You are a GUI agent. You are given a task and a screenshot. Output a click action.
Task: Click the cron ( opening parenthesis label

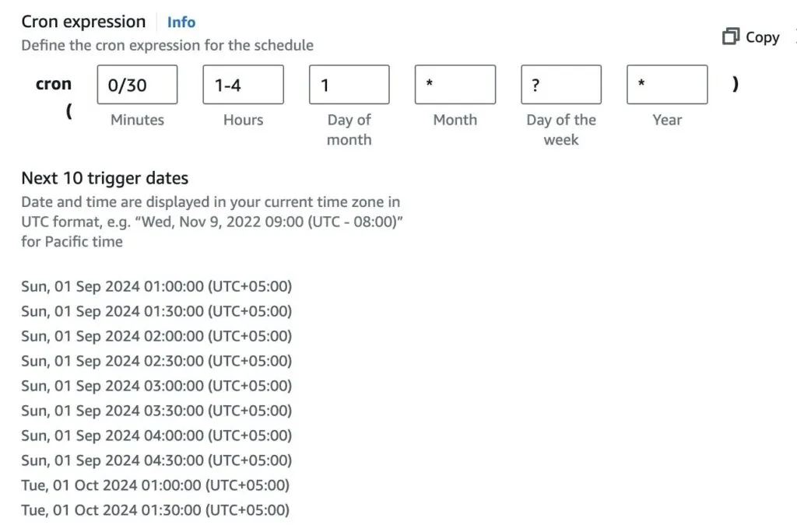(70, 111)
